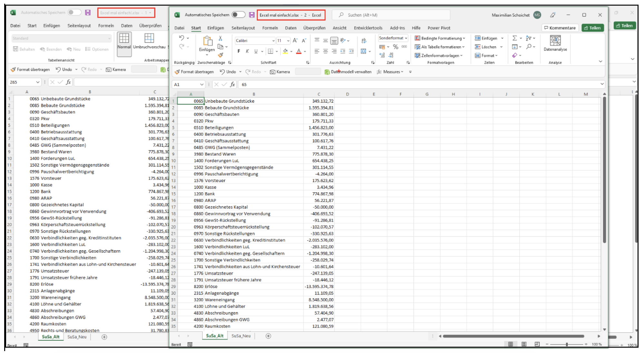Open the Power Pivot ribbon tab
The image size is (644, 353).
pyautogui.click(x=439, y=28)
